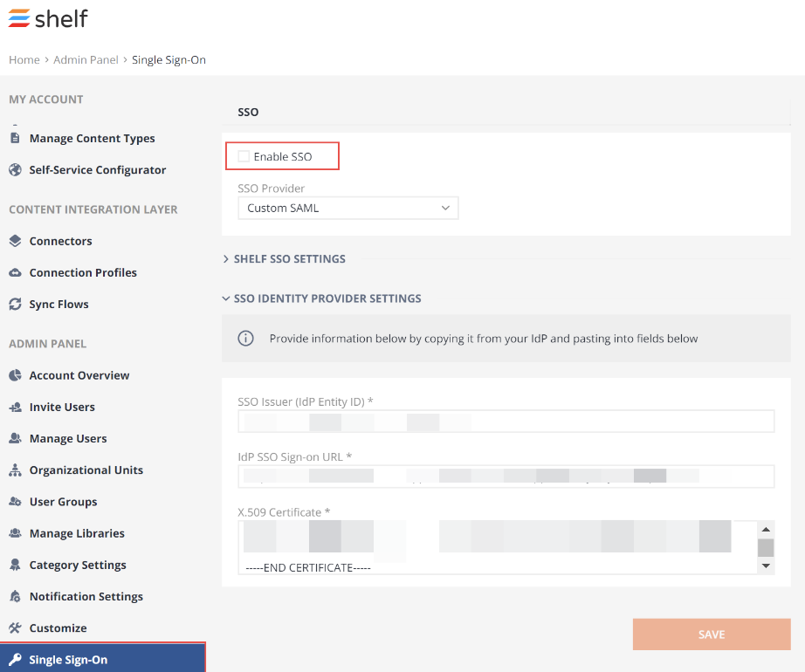Click the Admin Panel breadcrumb link
The width and height of the screenshot is (805, 672).
click(x=86, y=60)
